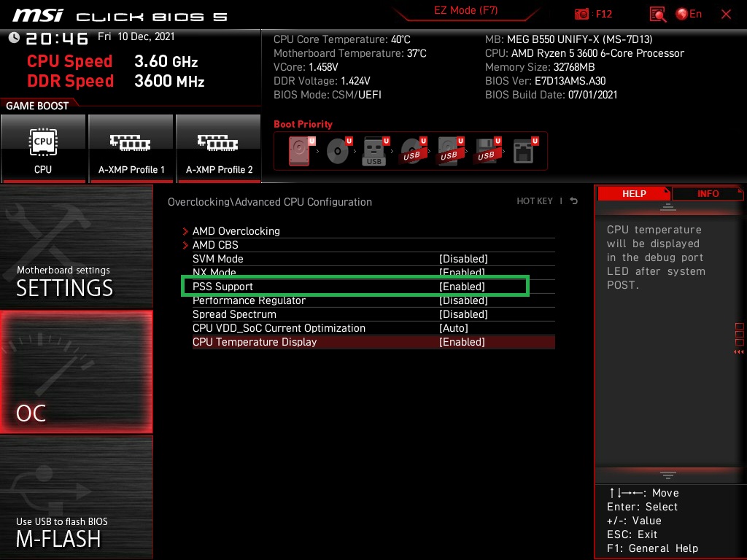
Task: Click the help panel top scroll handle
Action: 668,207
